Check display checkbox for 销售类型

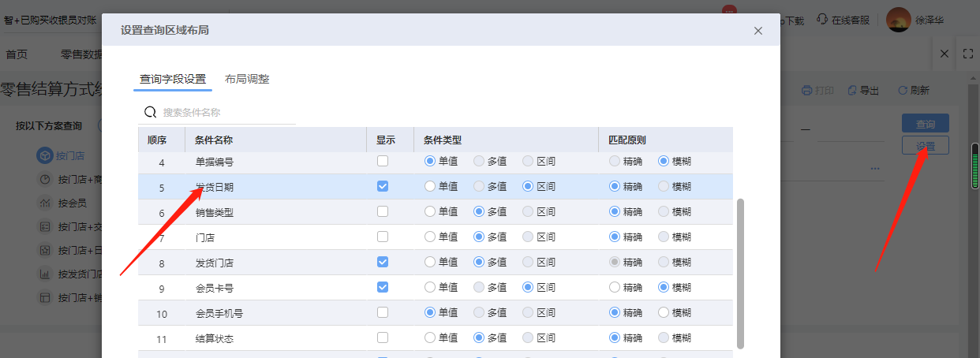click(383, 212)
